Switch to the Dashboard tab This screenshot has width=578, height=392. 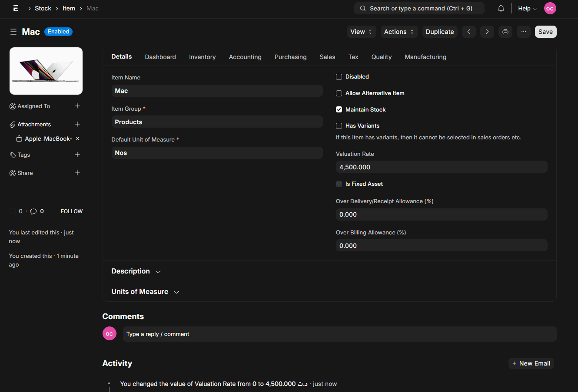coord(160,57)
